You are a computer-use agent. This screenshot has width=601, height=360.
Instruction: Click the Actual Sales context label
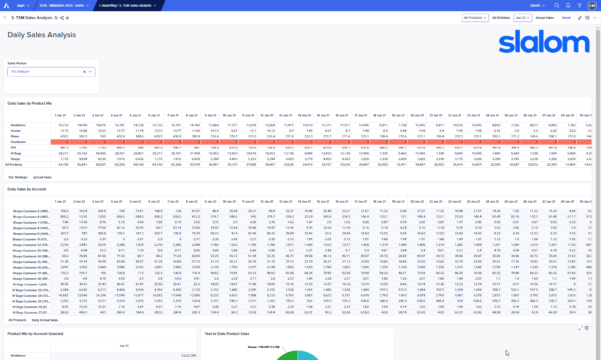[545, 18]
